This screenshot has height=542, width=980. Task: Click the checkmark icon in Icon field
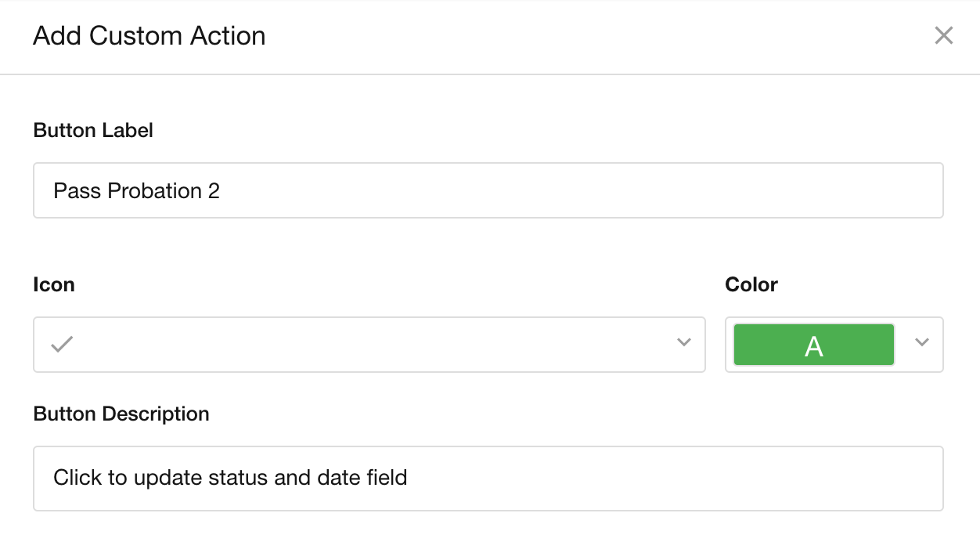(62, 344)
